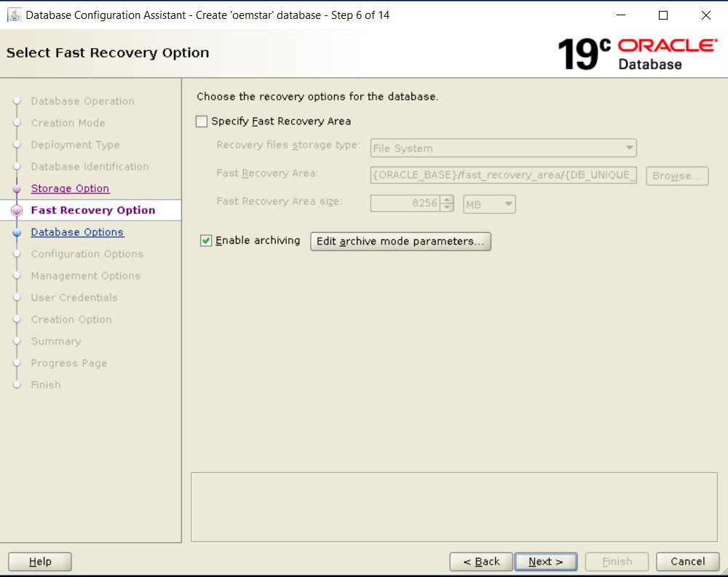
Task: Uncheck the Enable archiving checkbox
Action: (x=206, y=241)
